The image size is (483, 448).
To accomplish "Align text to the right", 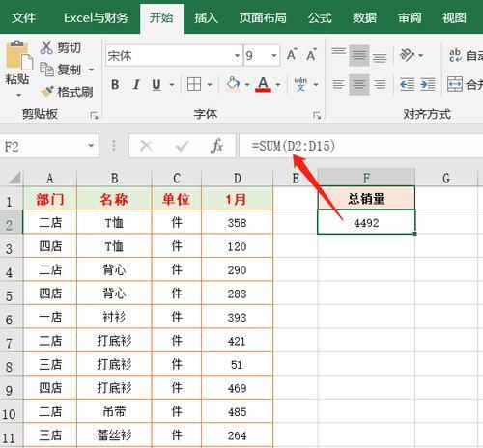I will (x=380, y=84).
